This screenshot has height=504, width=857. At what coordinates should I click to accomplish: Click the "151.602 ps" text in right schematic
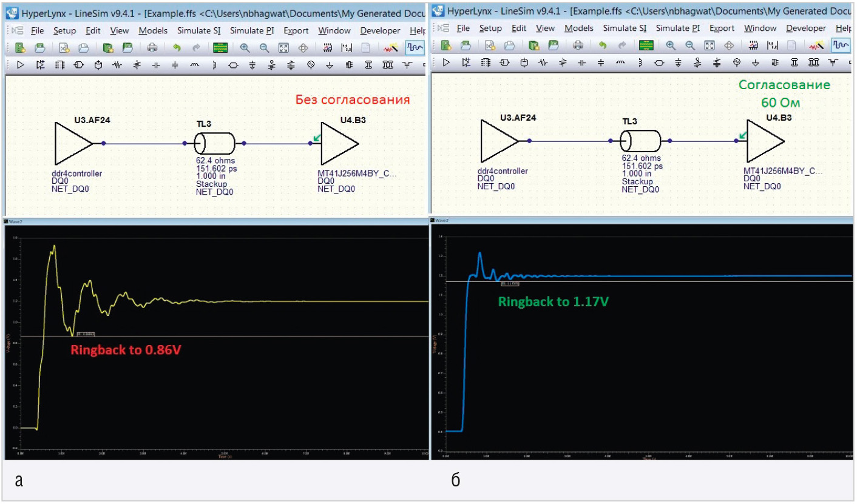click(643, 166)
